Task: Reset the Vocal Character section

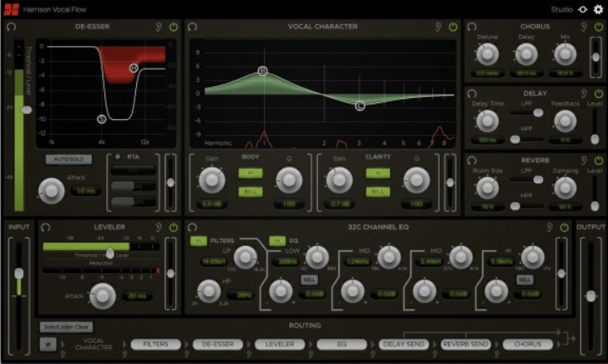Action: 192,27
